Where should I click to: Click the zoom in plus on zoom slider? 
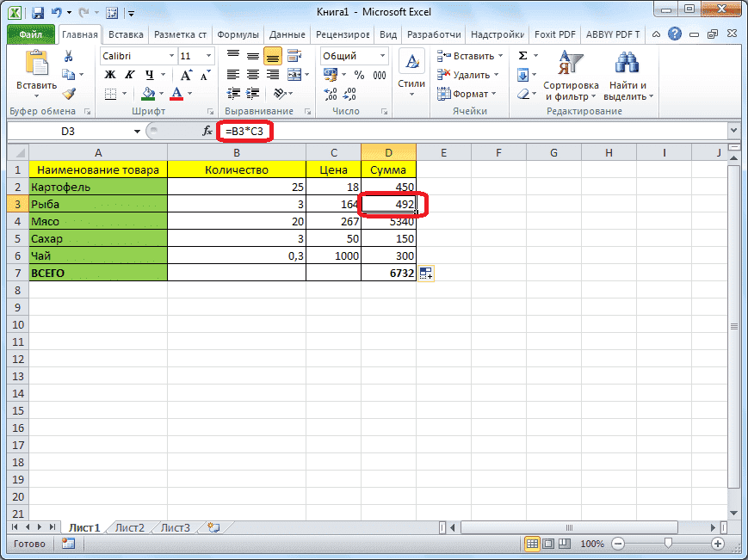coord(718,544)
